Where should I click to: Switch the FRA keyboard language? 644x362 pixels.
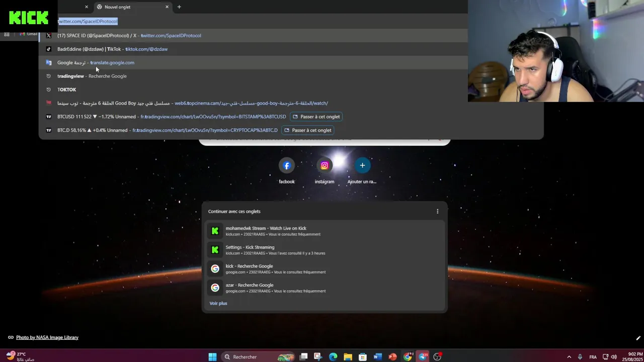[x=593, y=357]
